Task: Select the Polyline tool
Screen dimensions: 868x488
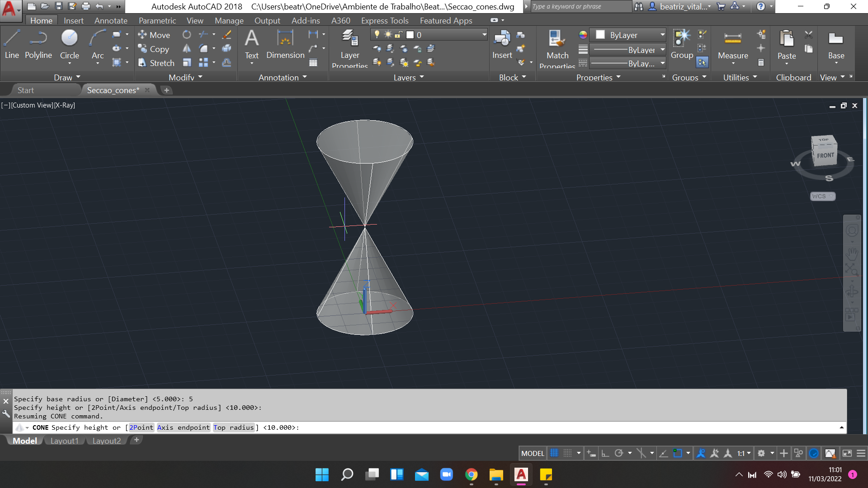Action: coord(38,44)
